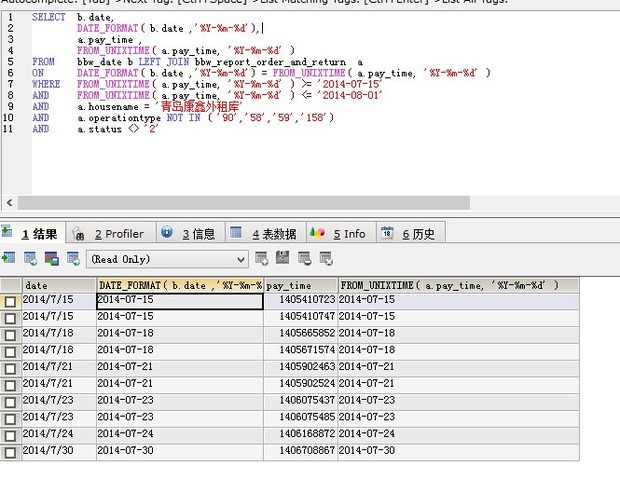Click the calendar icon on the 历史 tab
Viewport: 620px width, 493px height.
click(387, 232)
